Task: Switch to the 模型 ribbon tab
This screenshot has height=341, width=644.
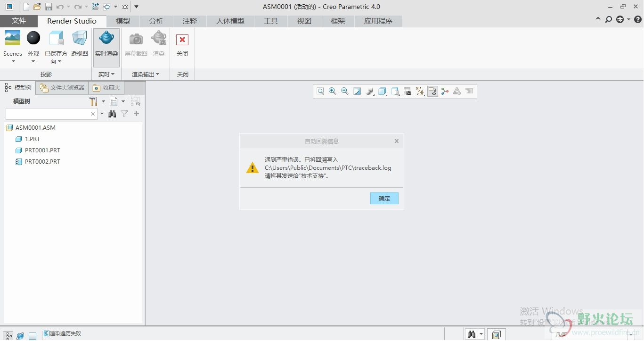Action: coord(123,21)
